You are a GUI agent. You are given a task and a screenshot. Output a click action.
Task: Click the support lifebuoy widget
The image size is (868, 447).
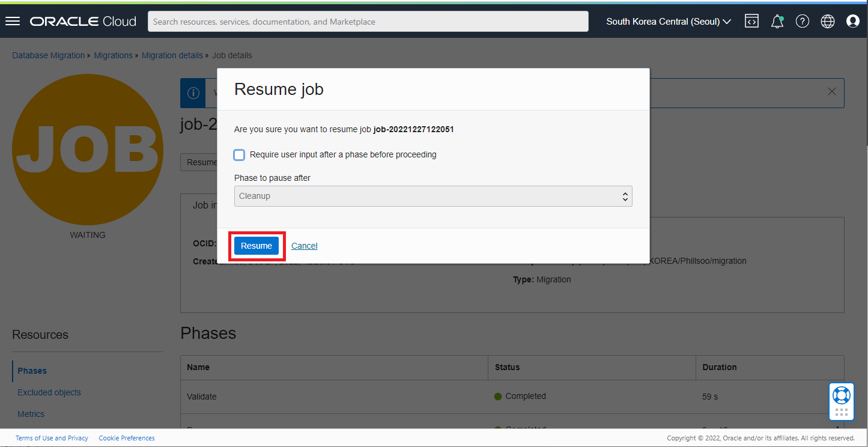[x=842, y=401]
